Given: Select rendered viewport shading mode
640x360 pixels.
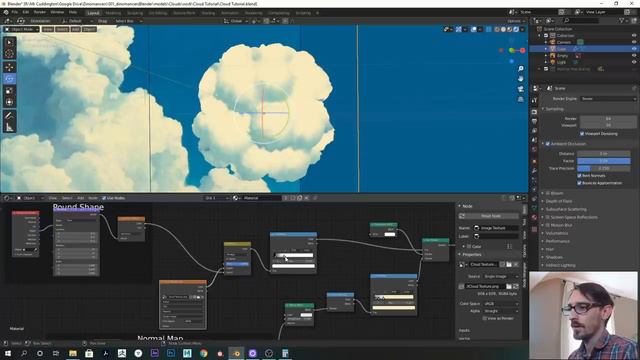Looking at the screenshot, I should click(516, 29).
